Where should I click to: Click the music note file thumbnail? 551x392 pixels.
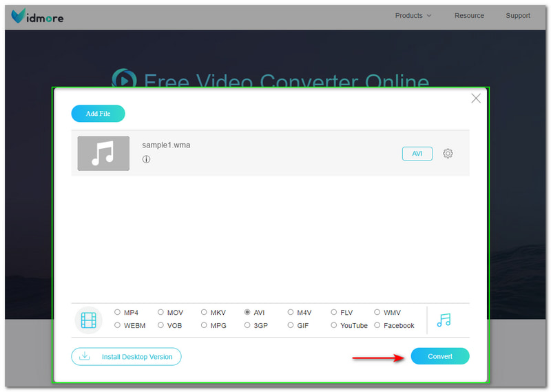click(x=103, y=153)
